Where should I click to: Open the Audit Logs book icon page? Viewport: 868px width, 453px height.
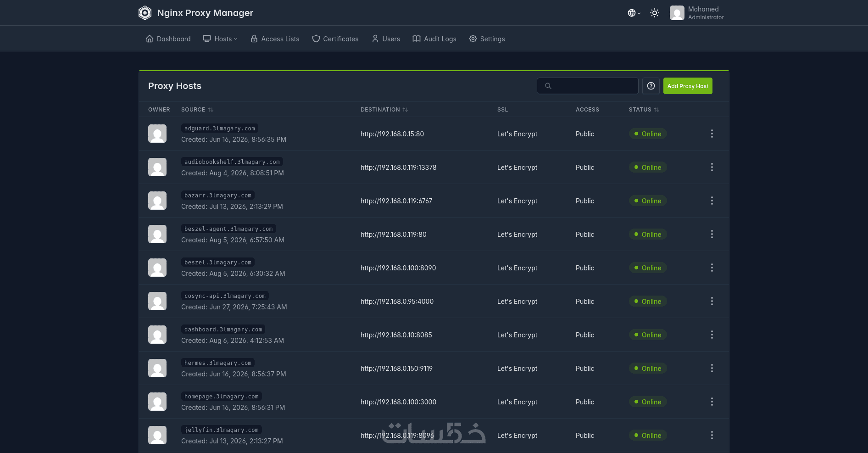click(417, 39)
